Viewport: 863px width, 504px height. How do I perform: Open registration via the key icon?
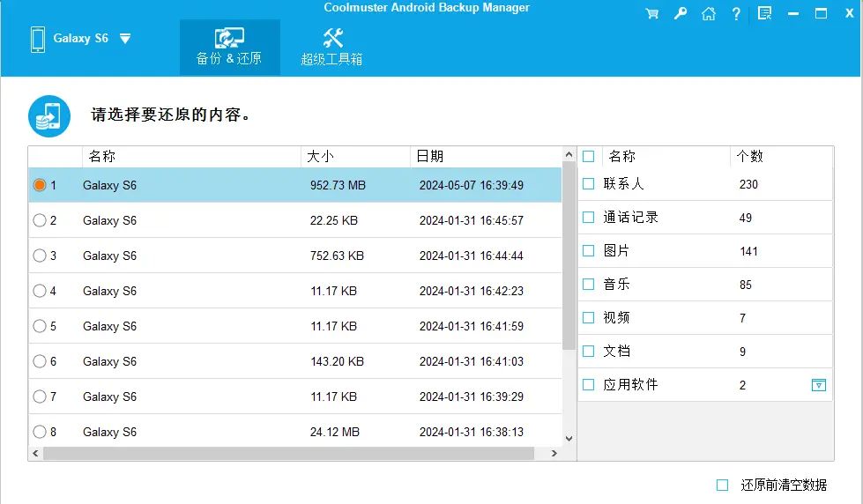[x=680, y=13]
